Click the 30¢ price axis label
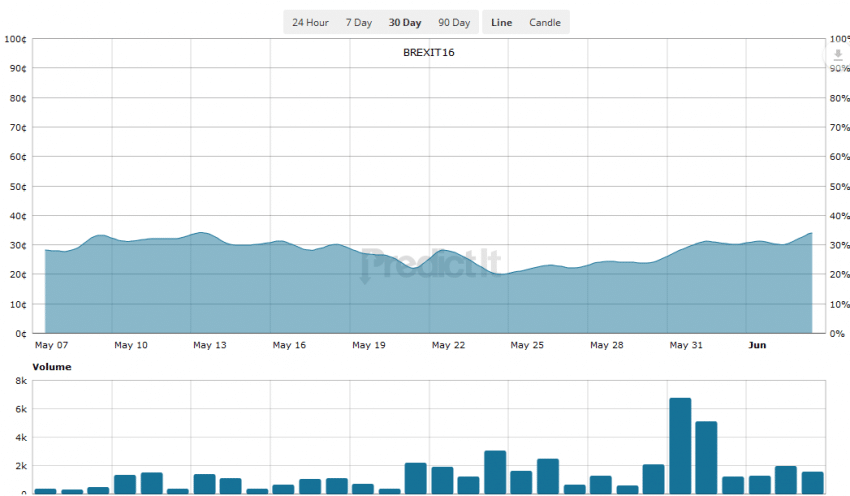Screen dimensions: 850x496 click(x=17, y=245)
